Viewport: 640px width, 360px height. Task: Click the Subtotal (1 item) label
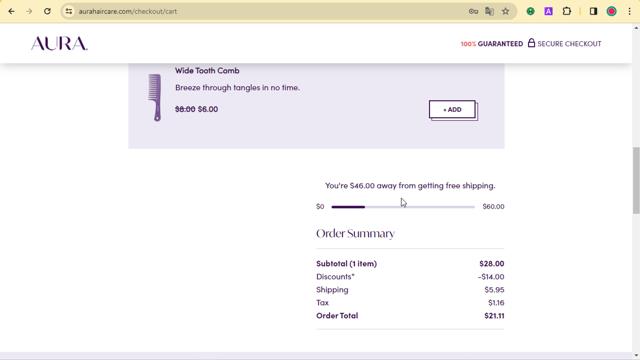pyautogui.click(x=346, y=264)
